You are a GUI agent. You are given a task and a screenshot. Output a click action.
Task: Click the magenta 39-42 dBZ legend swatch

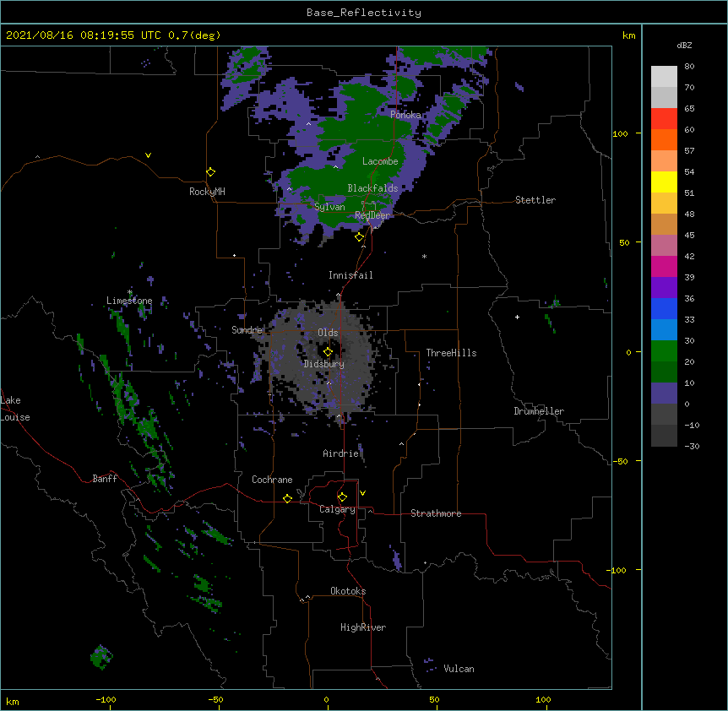coord(664,266)
